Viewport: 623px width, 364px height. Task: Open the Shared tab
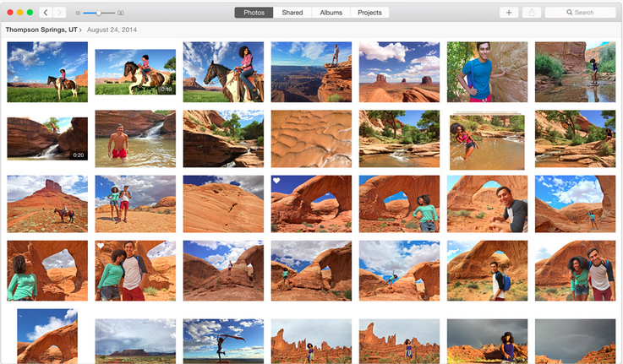tap(292, 13)
